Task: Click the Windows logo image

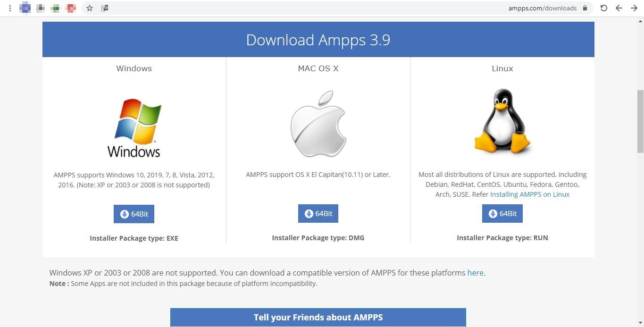Action: (x=134, y=128)
